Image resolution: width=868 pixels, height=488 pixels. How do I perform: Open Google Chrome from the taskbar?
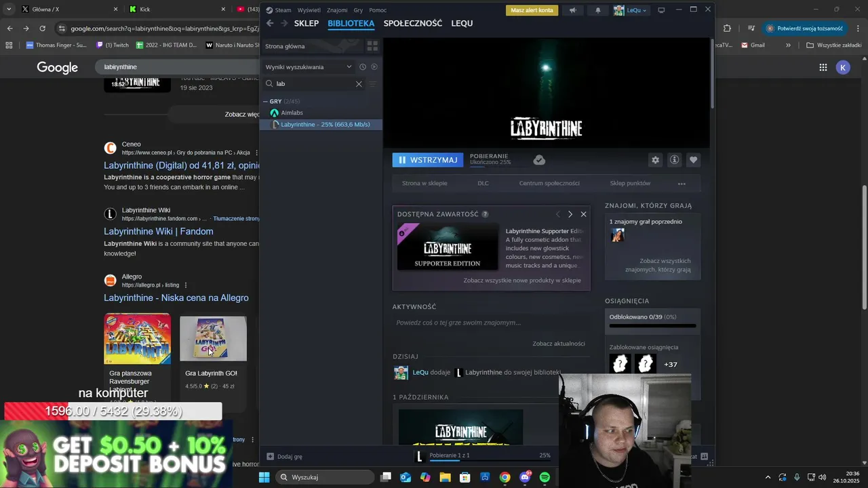(505, 477)
